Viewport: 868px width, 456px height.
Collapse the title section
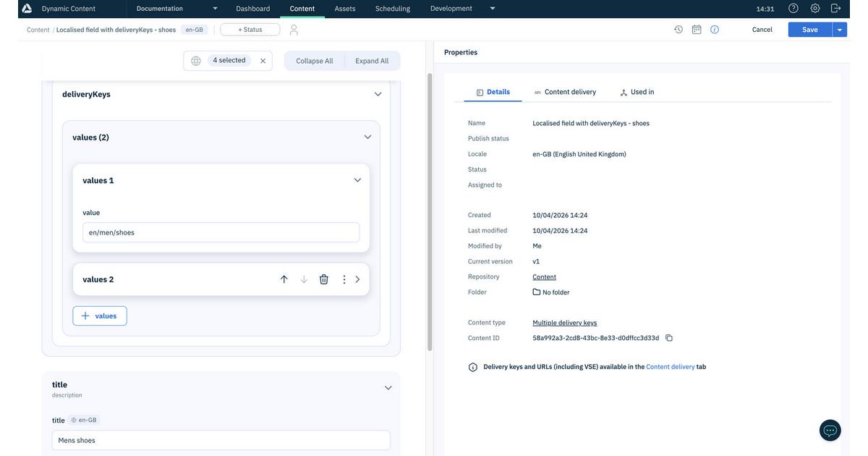pyautogui.click(x=388, y=388)
